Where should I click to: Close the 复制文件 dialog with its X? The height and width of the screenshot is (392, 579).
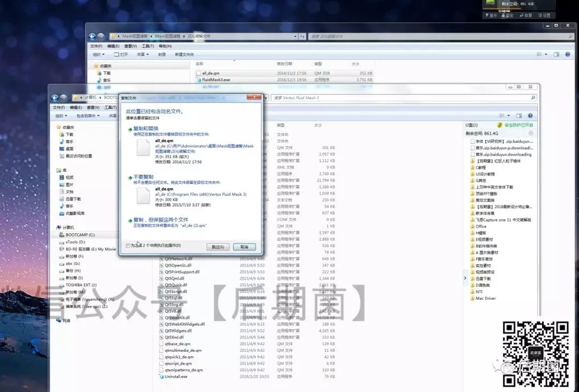click(x=254, y=97)
